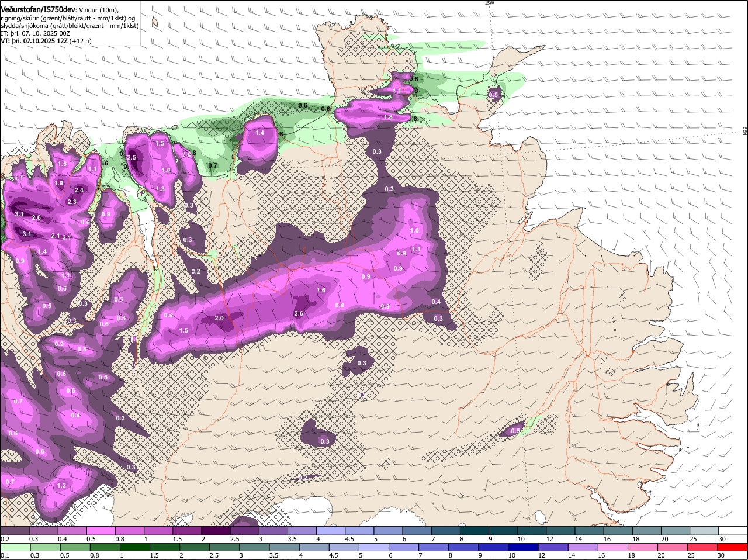
Task: Click snow legend swatch between 3 and 3.5
Action: tap(273, 530)
